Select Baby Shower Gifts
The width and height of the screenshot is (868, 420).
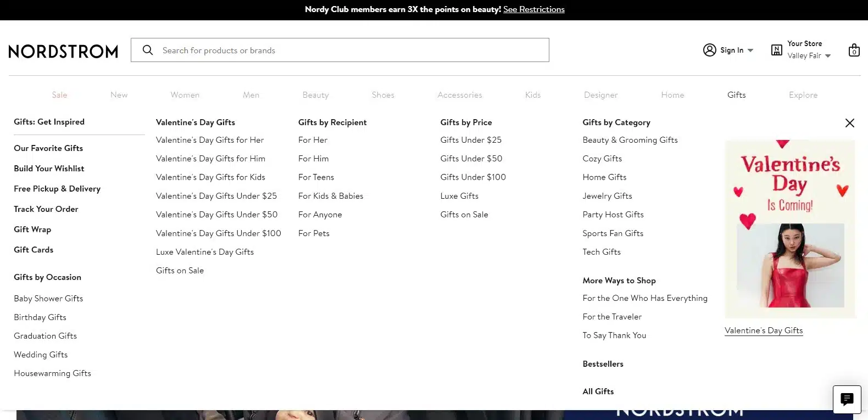tap(48, 299)
